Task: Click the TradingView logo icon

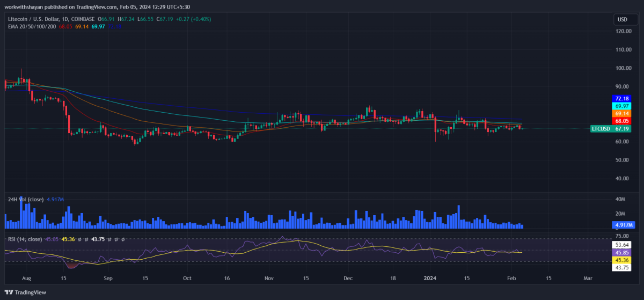Action: [x=9, y=292]
